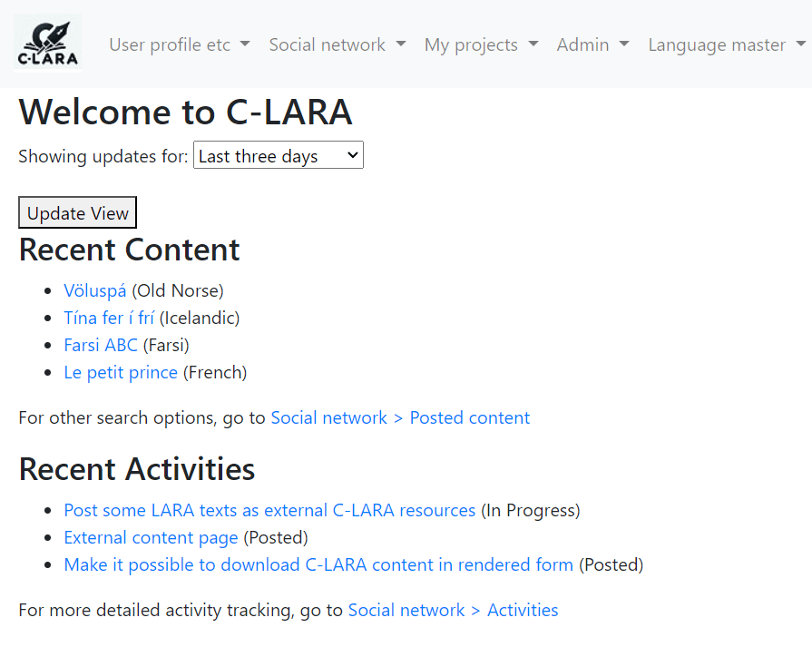This screenshot has width=812, height=647.
Task: Open the Völuspá content link
Action: [95, 290]
